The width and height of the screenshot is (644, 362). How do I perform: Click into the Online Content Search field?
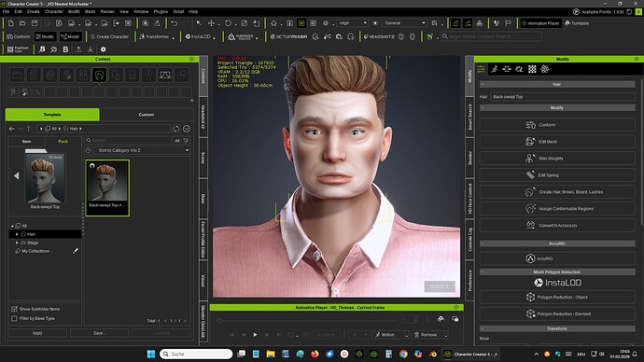pyautogui.click(x=491, y=36)
